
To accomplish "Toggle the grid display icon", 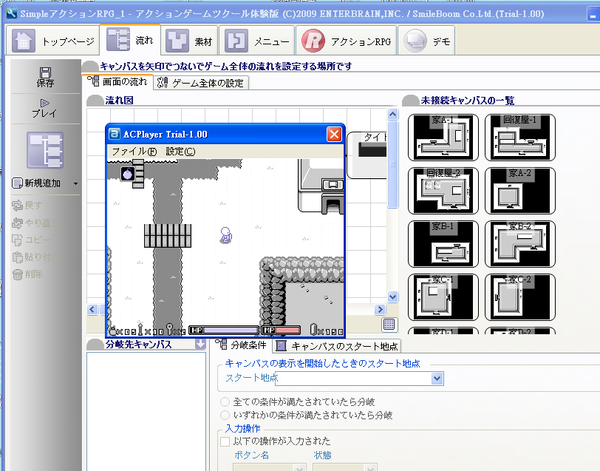I will [389, 325].
